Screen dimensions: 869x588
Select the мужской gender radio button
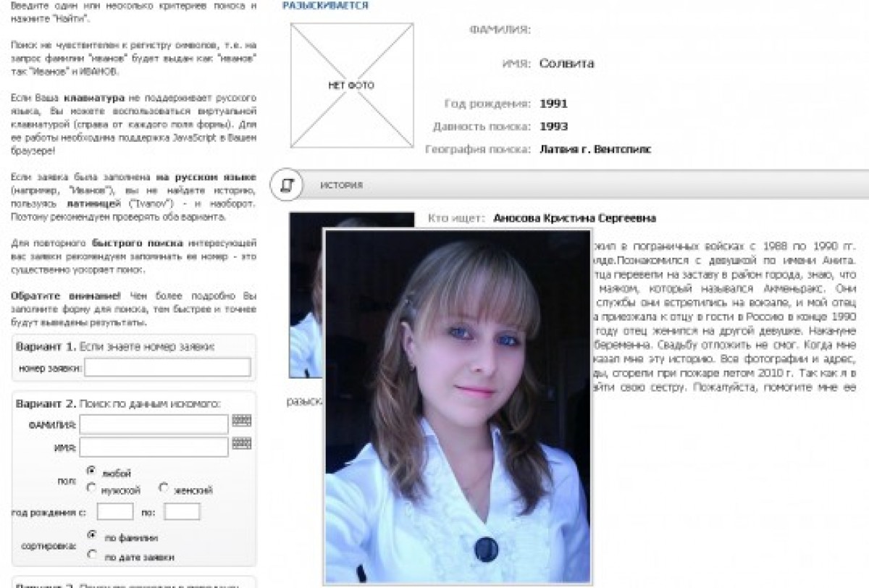[91, 488]
